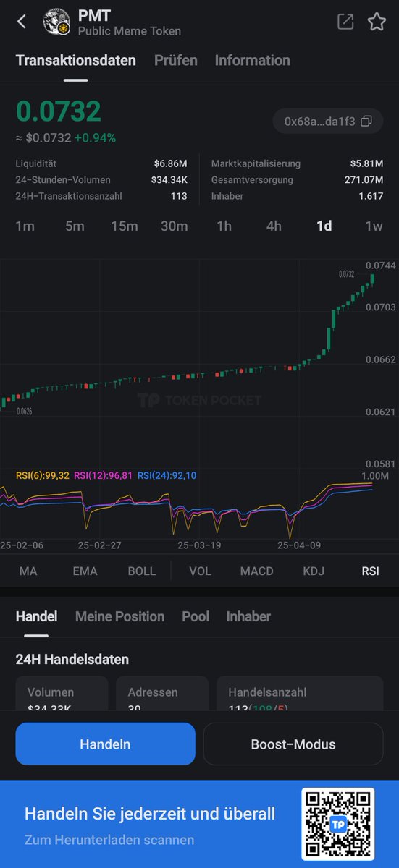Image resolution: width=399 pixels, height=868 pixels.
Task: Tap Public Meme Token subtitle
Action: pos(130,31)
